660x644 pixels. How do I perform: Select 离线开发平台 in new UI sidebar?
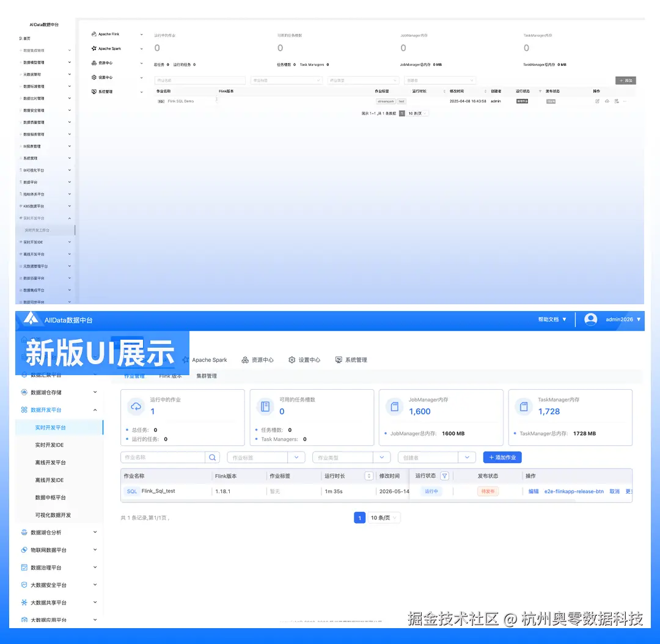coord(51,463)
